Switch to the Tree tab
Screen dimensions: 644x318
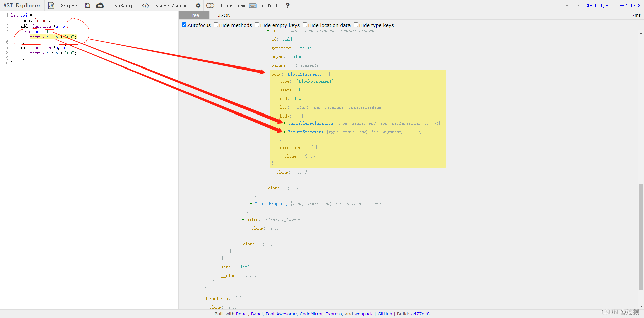(x=194, y=15)
